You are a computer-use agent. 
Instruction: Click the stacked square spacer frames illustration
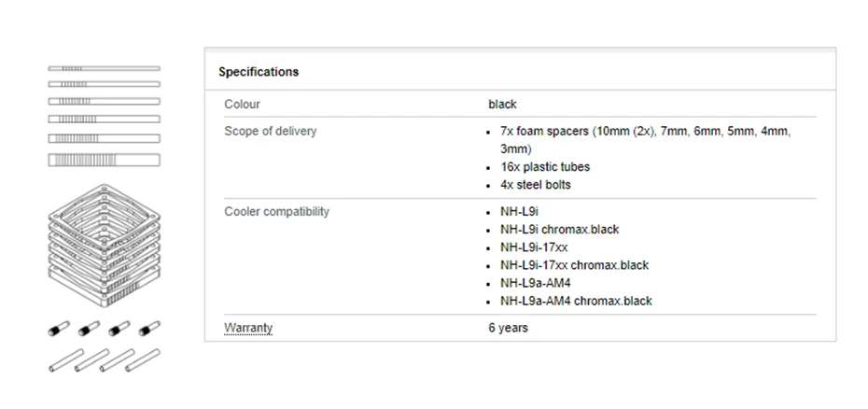105,247
